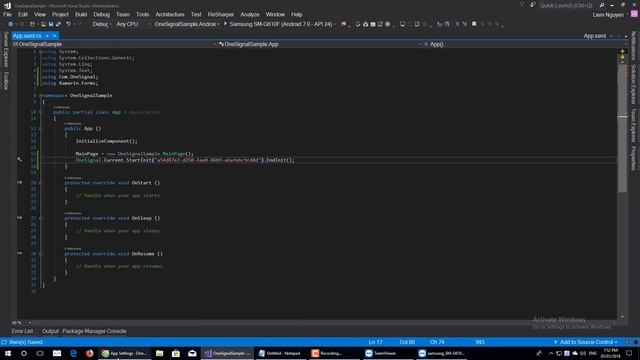Click the Save toolbar icon

click(51, 24)
